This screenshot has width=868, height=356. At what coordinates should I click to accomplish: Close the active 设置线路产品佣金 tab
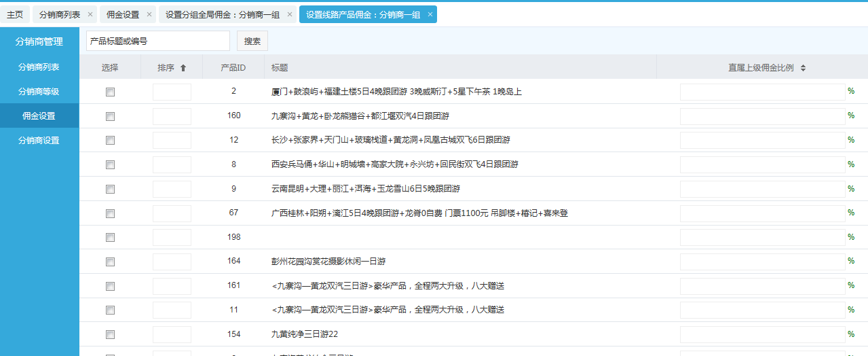(x=430, y=14)
